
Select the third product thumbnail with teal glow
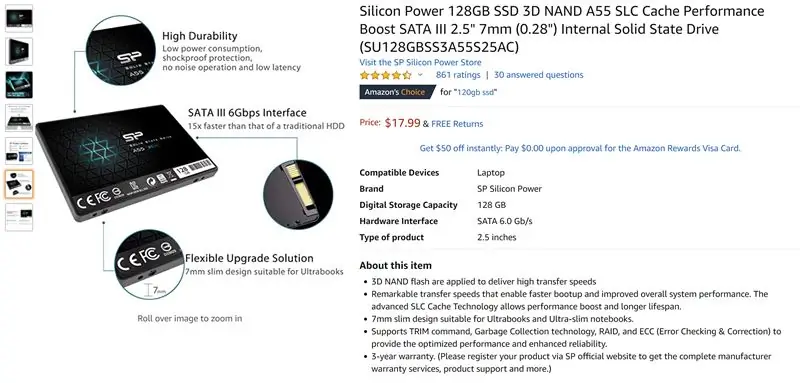[19, 85]
